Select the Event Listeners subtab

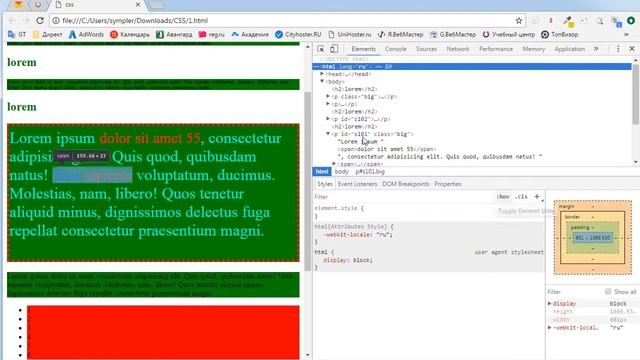pyautogui.click(x=358, y=184)
